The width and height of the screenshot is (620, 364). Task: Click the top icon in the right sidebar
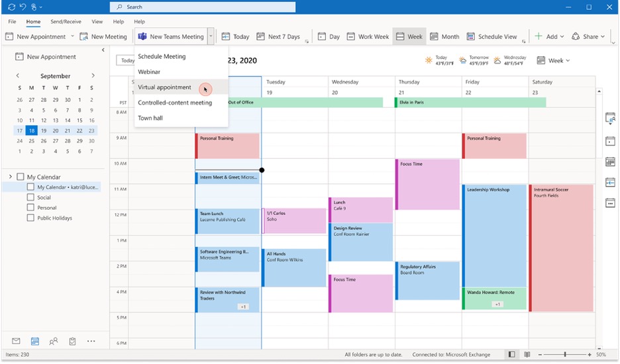point(610,118)
